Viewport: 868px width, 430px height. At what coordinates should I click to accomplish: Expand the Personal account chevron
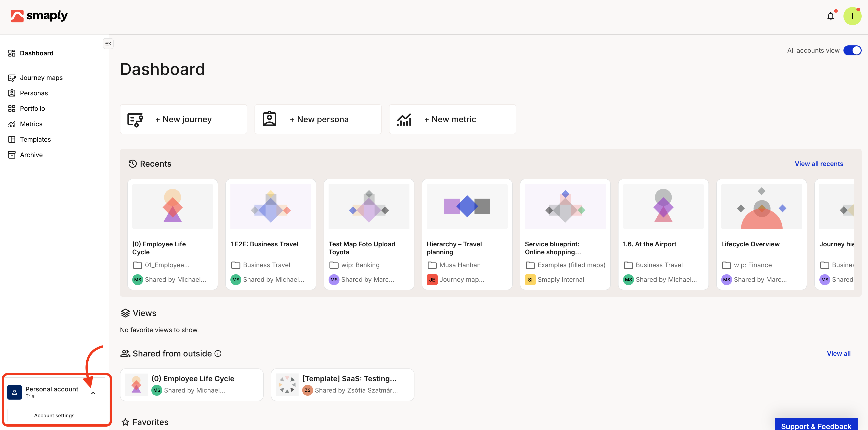(x=93, y=393)
